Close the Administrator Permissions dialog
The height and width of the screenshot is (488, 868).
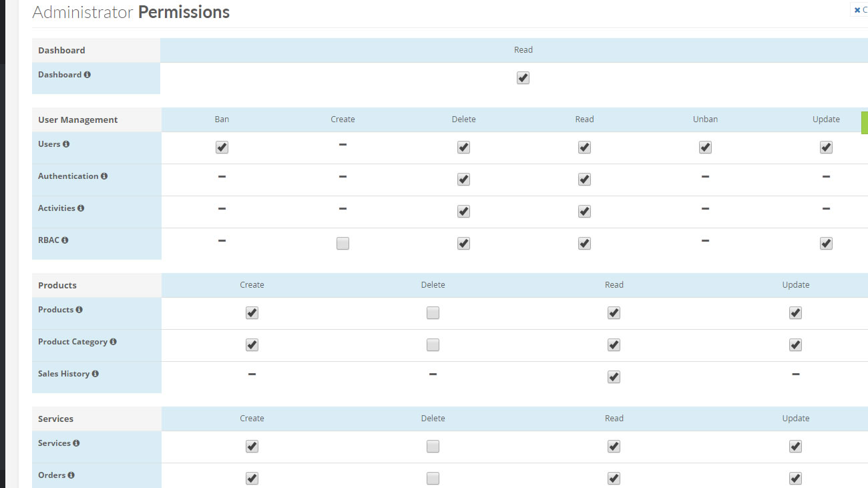click(859, 10)
